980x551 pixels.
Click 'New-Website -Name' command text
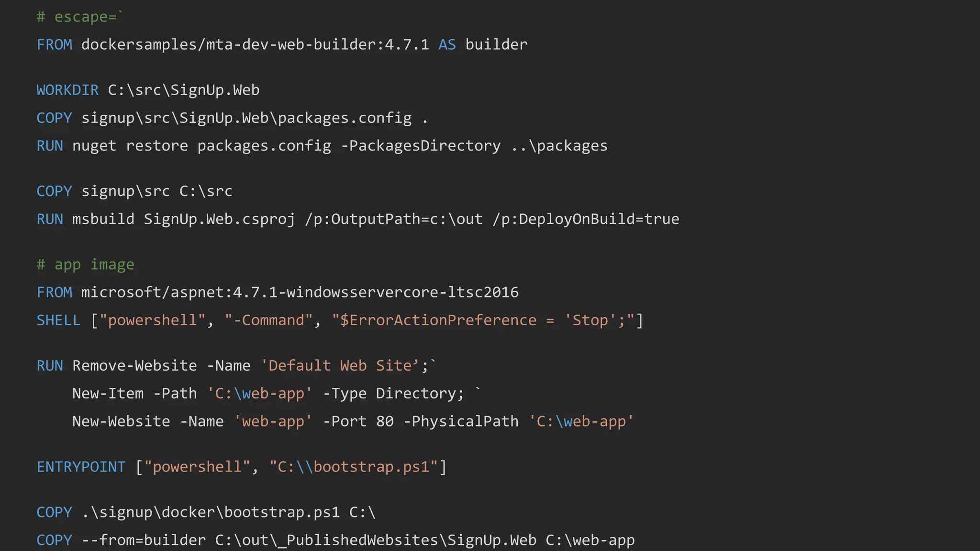click(148, 421)
